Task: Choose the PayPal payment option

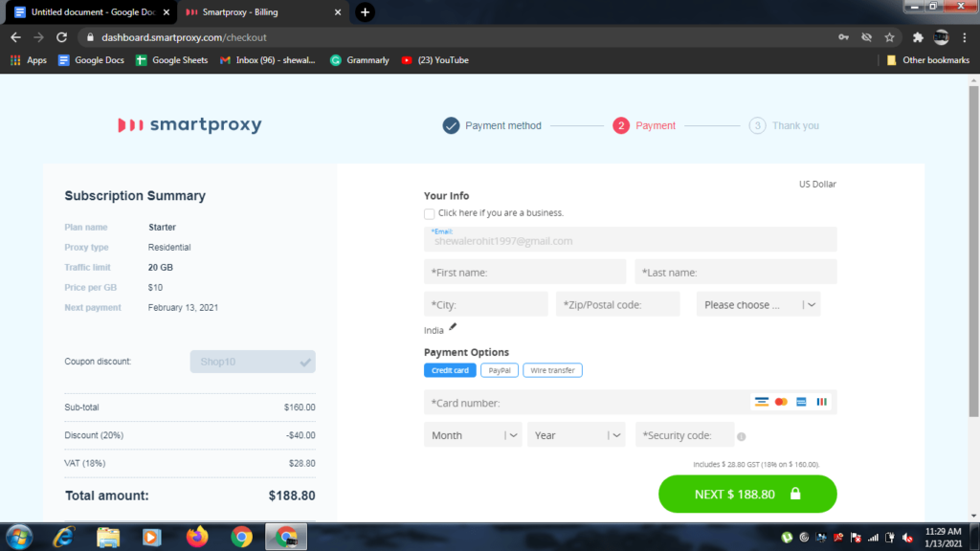Action: pos(500,370)
